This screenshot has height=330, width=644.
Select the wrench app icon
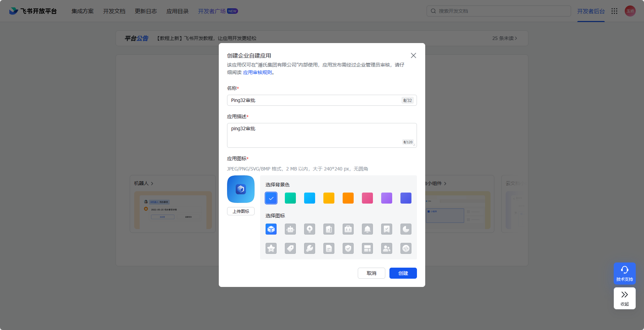pos(310,248)
